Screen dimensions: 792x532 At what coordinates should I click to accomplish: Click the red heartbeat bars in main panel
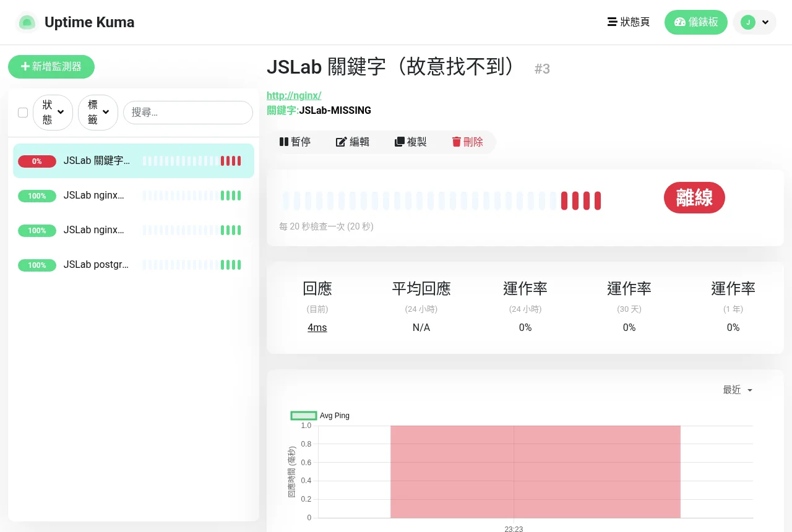tap(581, 201)
